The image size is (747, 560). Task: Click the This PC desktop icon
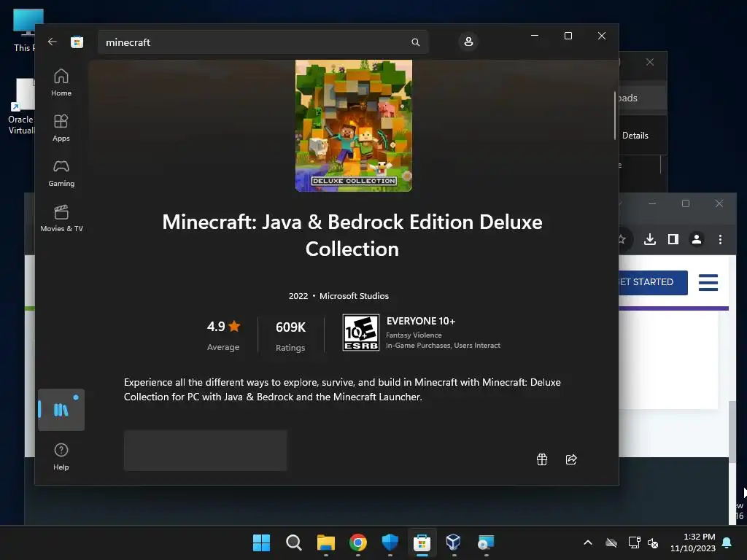tap(25, 30)
